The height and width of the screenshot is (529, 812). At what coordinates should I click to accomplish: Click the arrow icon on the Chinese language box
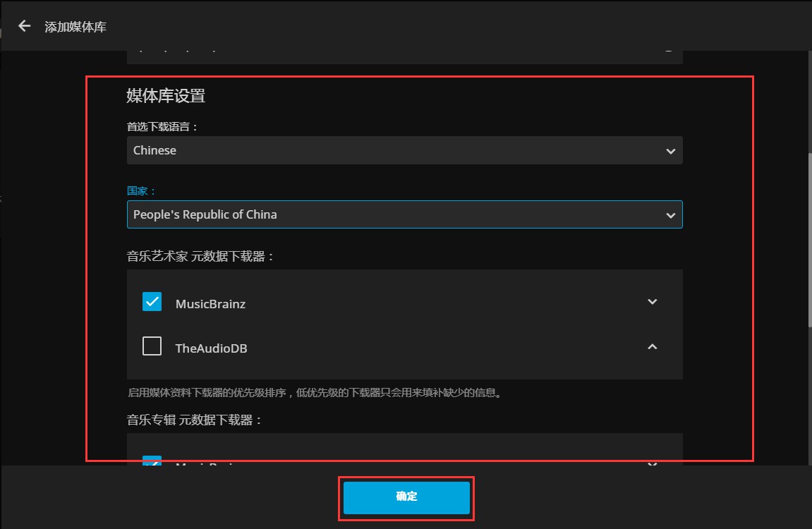click(671, 151)
